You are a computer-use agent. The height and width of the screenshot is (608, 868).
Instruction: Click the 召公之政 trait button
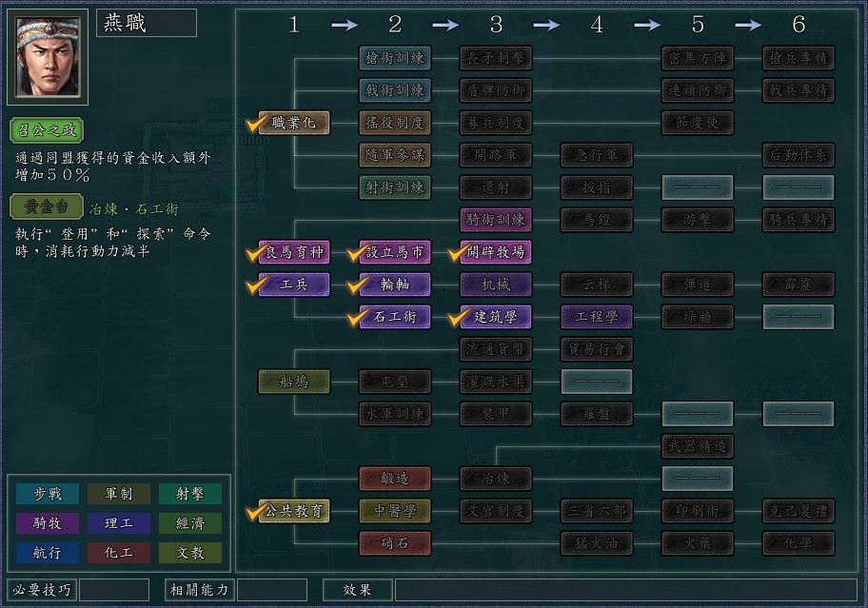click(47, 129)
